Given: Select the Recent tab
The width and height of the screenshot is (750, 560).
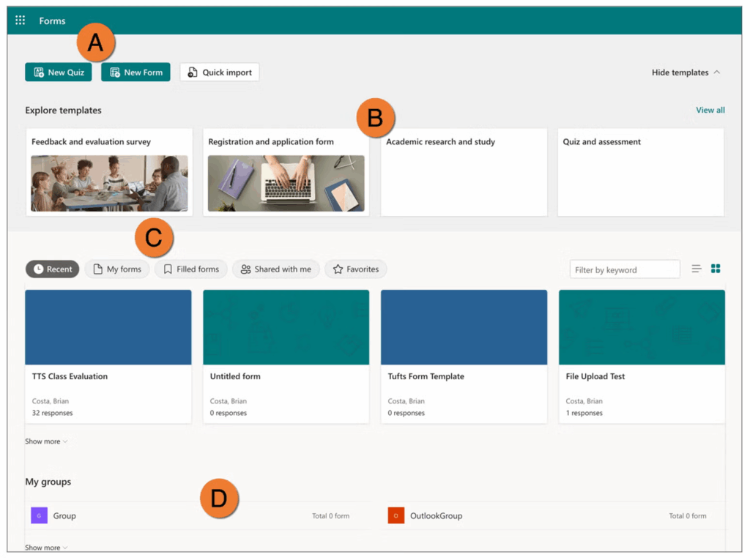Looking at the screenshot, I should click(x=53, y=269).
